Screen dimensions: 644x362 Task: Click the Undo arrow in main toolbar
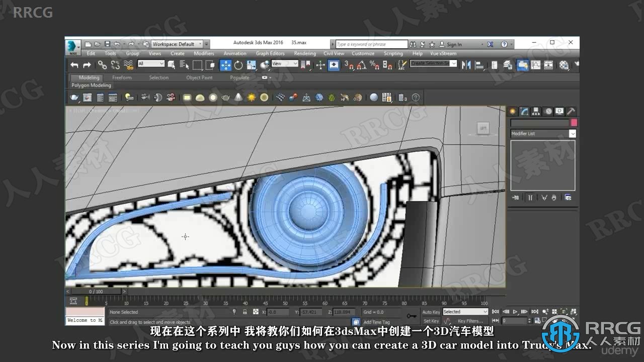74,65
